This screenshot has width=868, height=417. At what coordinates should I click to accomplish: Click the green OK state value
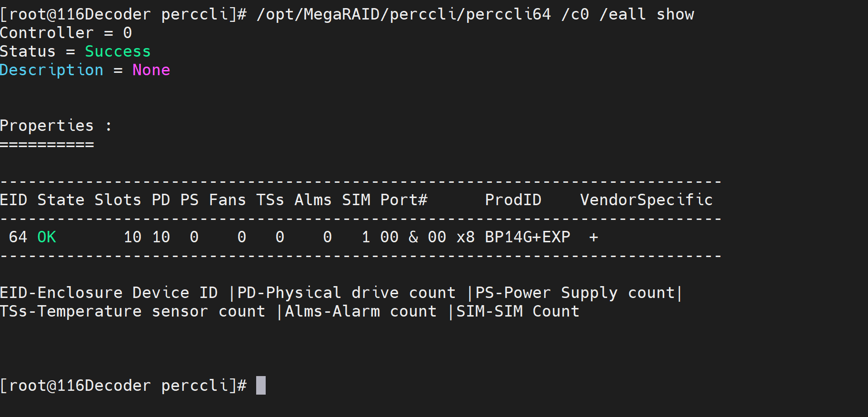(47, 237)
